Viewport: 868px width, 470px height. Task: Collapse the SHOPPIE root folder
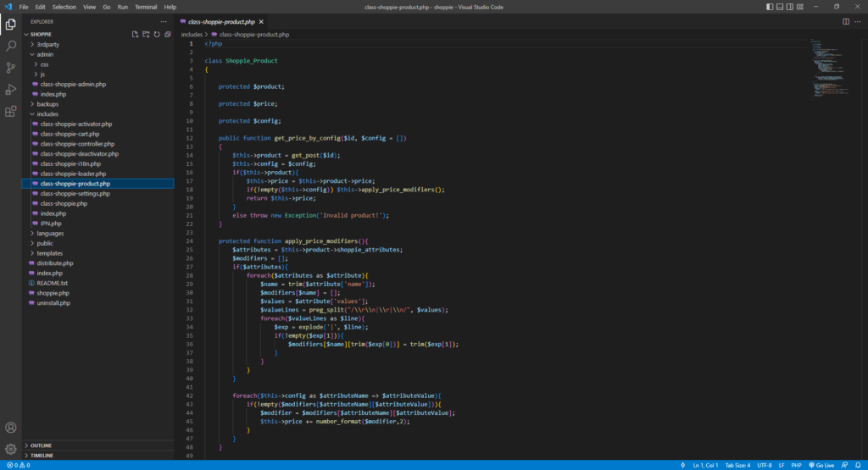41,34
